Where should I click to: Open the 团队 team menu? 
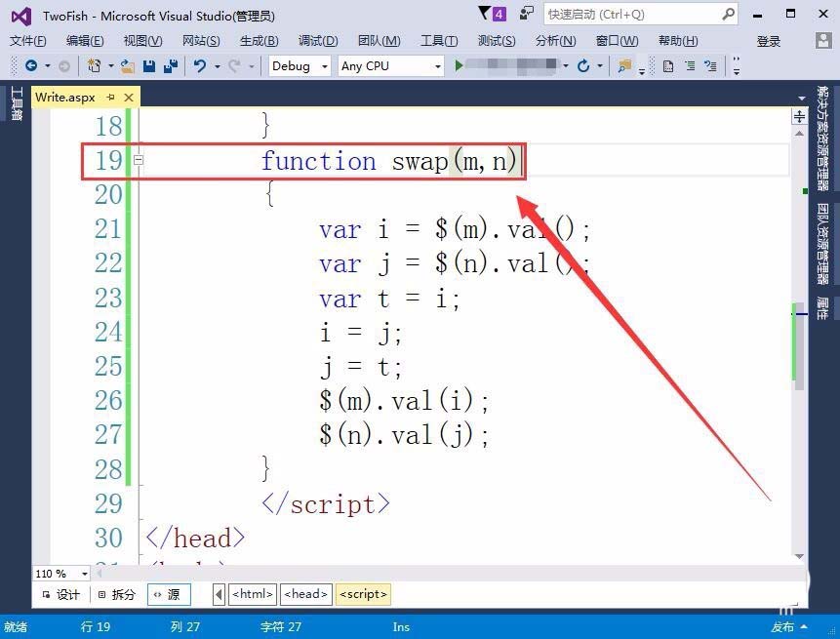click(x=379, y=41)
